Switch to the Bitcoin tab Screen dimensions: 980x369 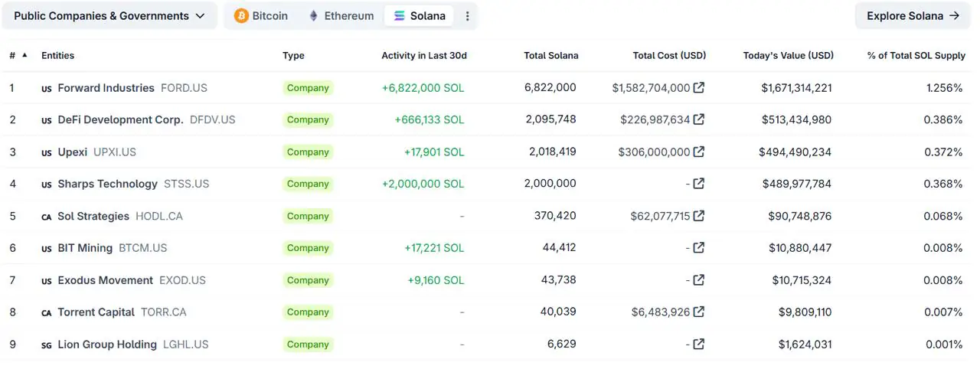click(261, 16)
